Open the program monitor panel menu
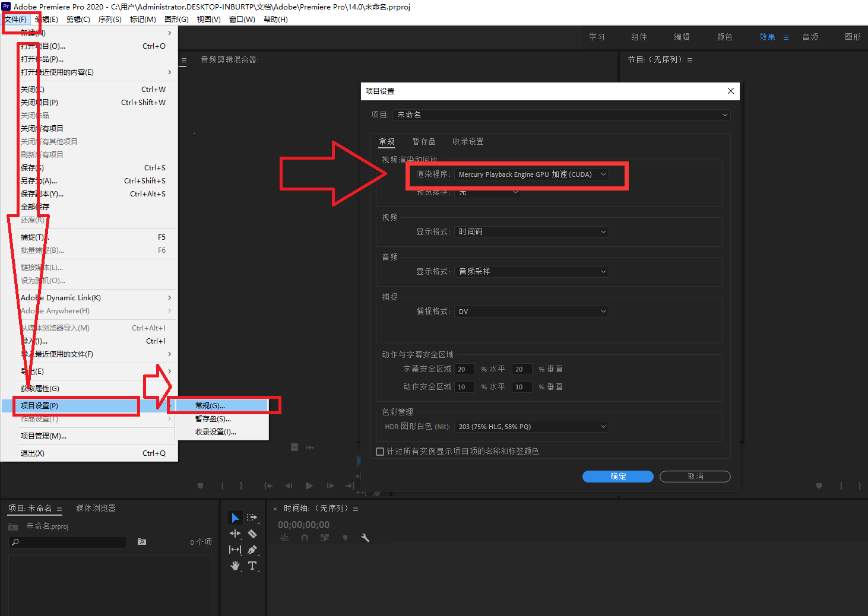The image size is (868, 616). point(690,60)
